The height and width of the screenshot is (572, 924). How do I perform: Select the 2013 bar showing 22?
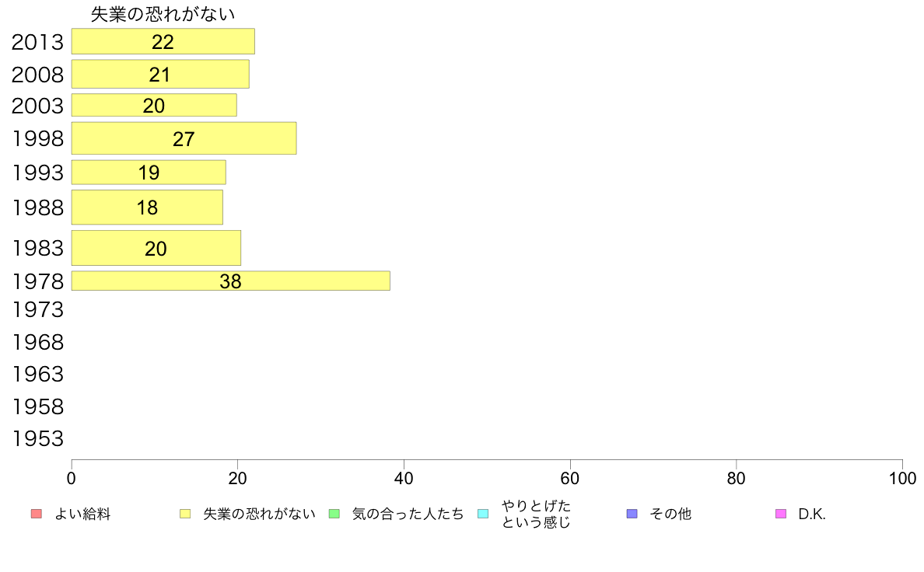[163, 41]
